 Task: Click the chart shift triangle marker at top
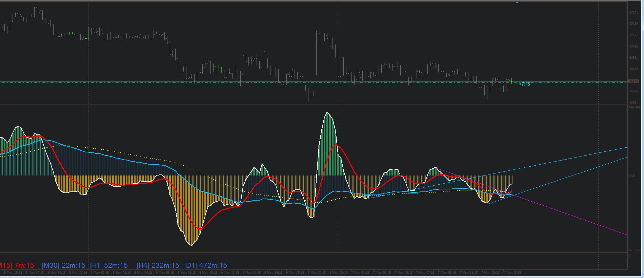point(517,3)
